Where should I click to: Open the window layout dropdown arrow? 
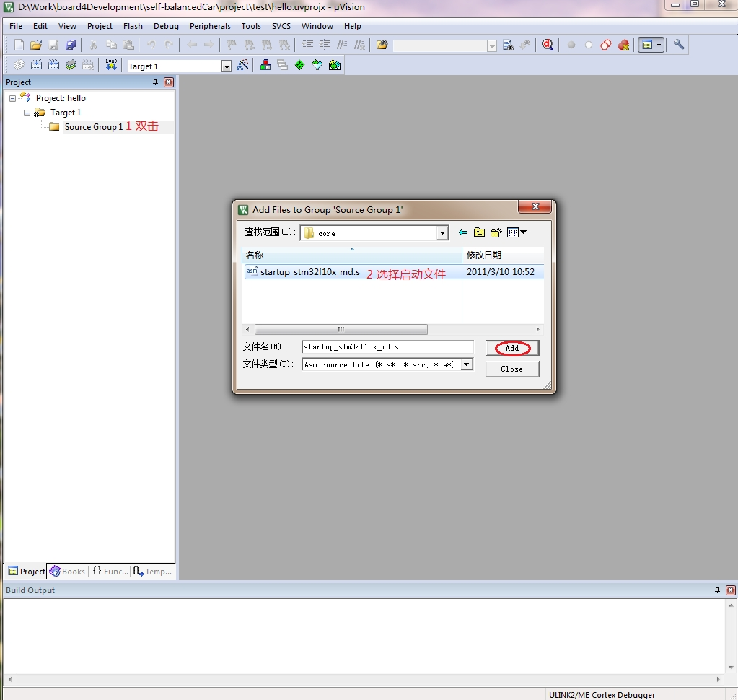coord(659,45)
